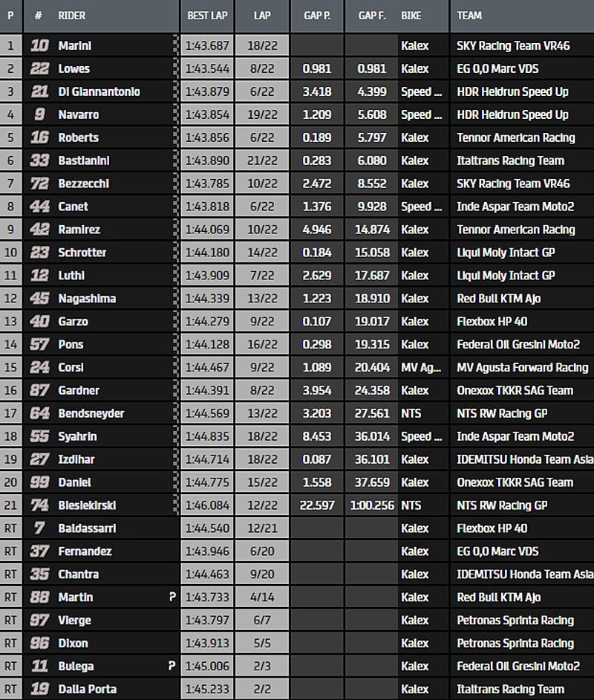Click the number 10 badge for Marini
Image resolution: width=594 pixels, height=700 pixels.
pos(40,46)
